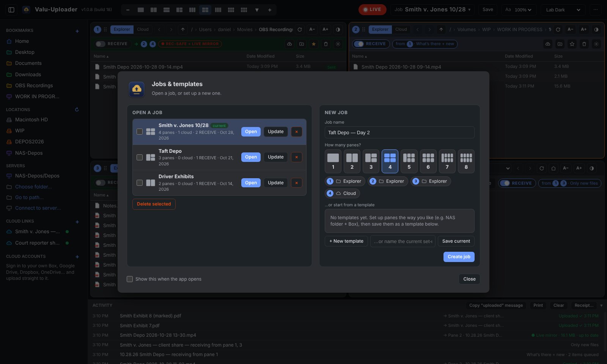Toggle RECEIVE switch in pane 4
This screenshot has height=364, width=607.
point(505,183)
